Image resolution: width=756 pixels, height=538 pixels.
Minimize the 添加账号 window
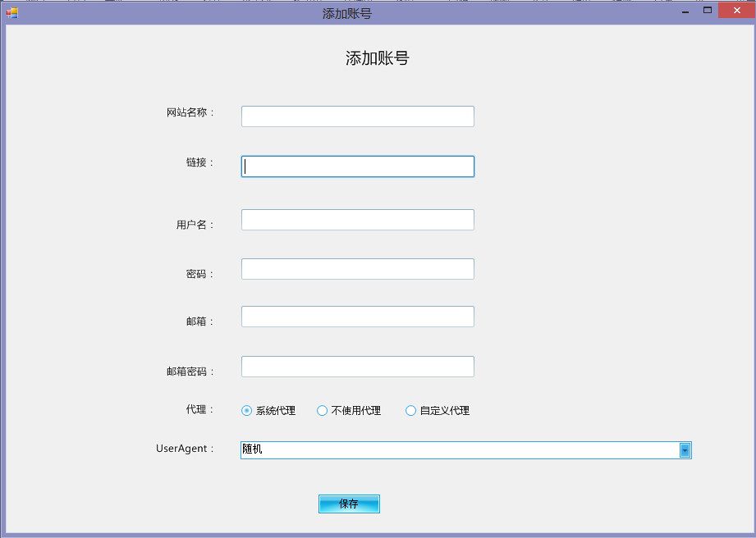tap(684, 11)
